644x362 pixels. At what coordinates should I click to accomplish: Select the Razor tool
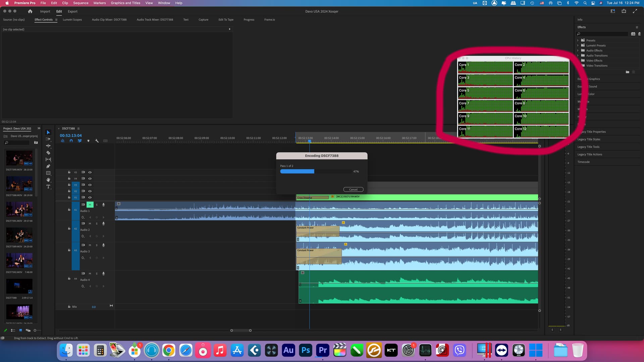coord(48,153)
